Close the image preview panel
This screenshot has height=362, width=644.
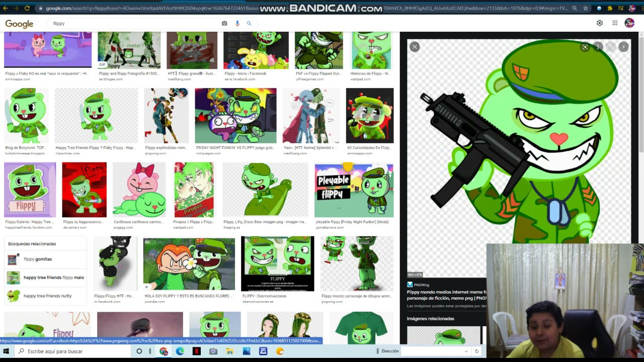point(415,47)
